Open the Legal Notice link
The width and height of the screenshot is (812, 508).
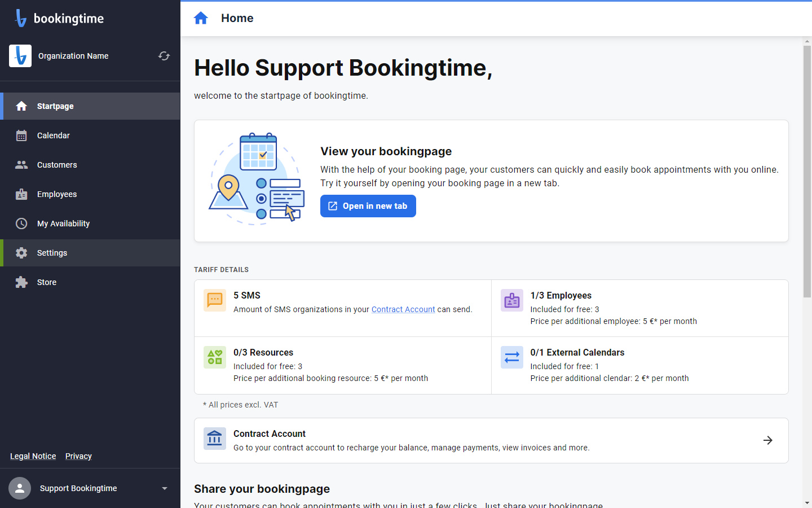(33, 456)
